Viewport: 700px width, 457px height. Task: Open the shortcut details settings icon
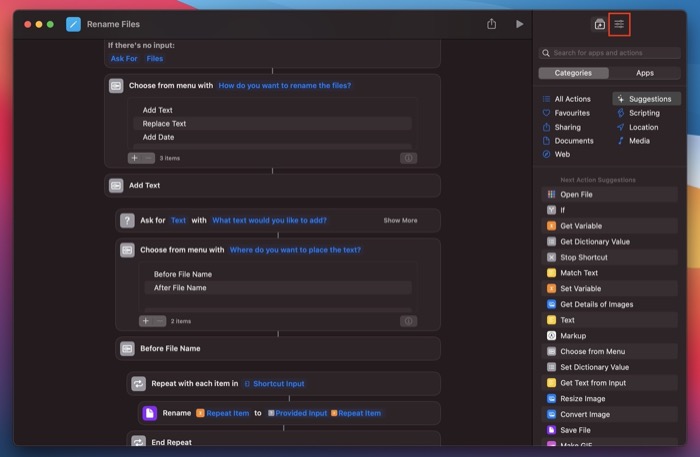click(x=619, y=24)
